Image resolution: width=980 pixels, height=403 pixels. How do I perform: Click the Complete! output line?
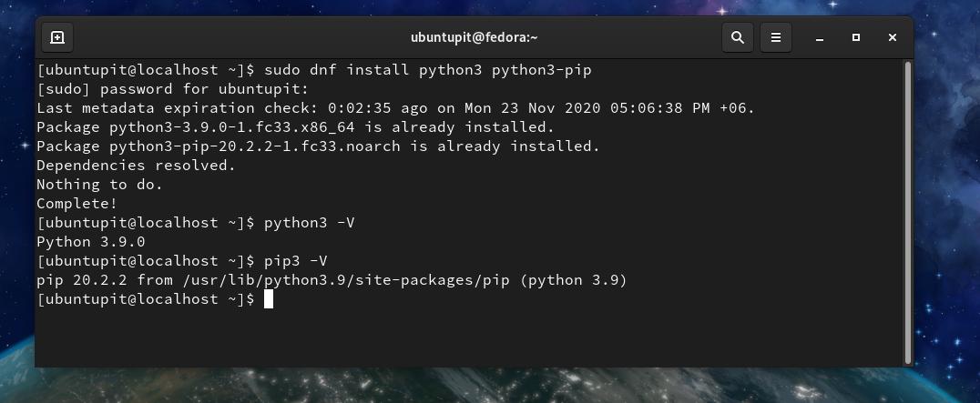click(x=77, y=204)
